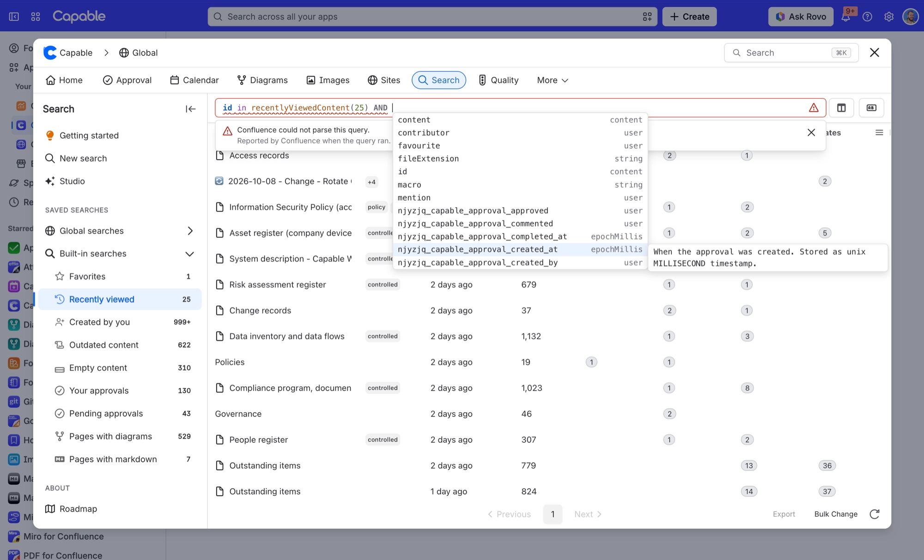
Task: Select njyzjq_capable_approval_created_at suggestion
Action: coord(520,249)
